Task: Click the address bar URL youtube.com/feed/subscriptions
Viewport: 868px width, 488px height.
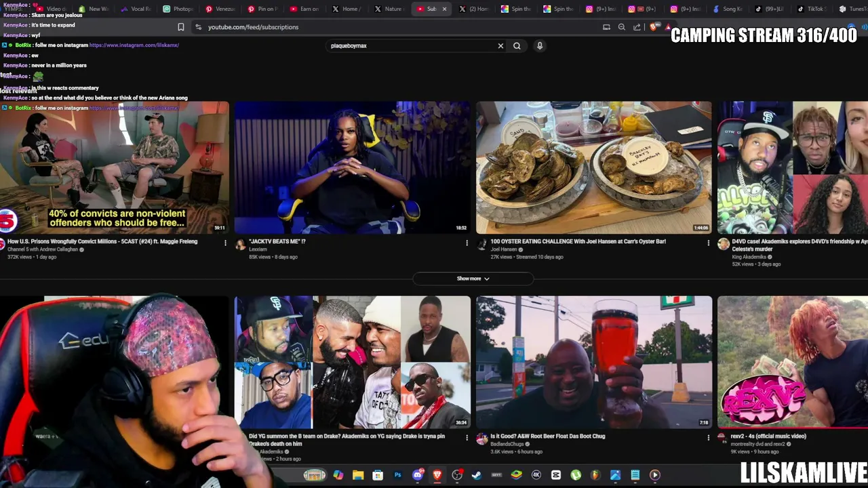Action: click(x=253, y=27)
